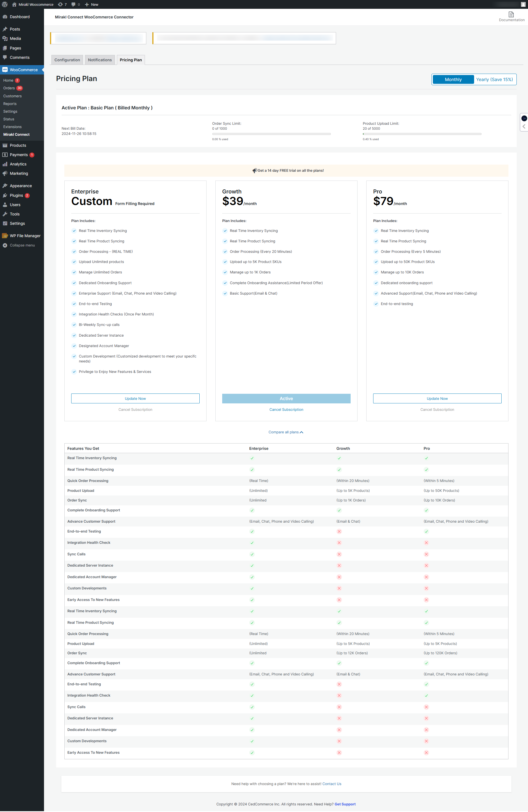Open the Documentation icon
The width and height of the screenshot is (528, 812).
click(x=511, y=14)
